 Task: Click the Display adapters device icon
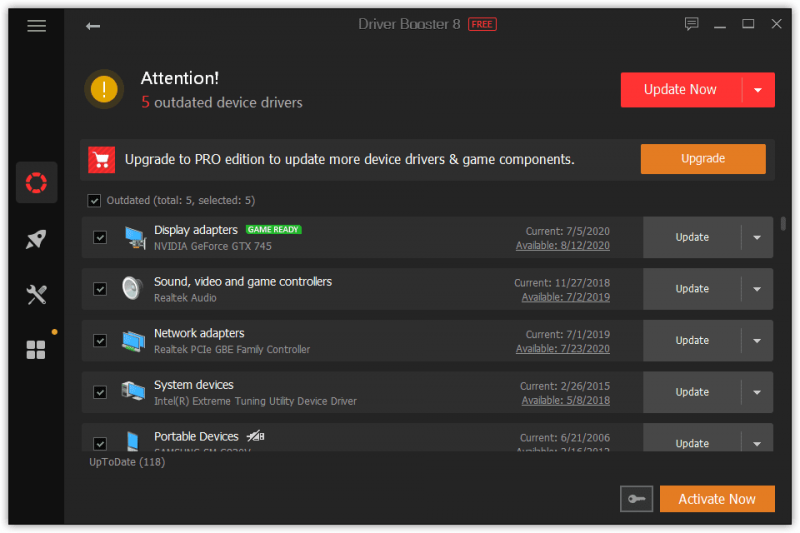click(135, 238)
